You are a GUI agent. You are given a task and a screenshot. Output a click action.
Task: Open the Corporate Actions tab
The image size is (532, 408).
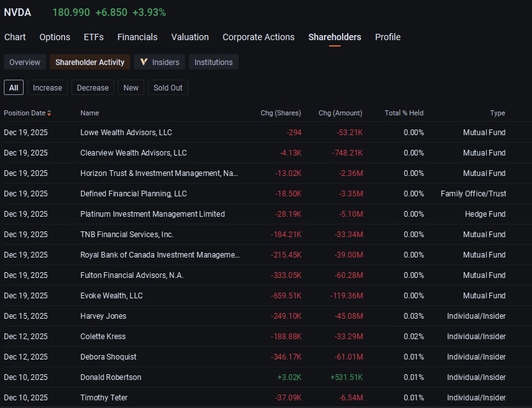pyautogui.click(x=258, y=37)
